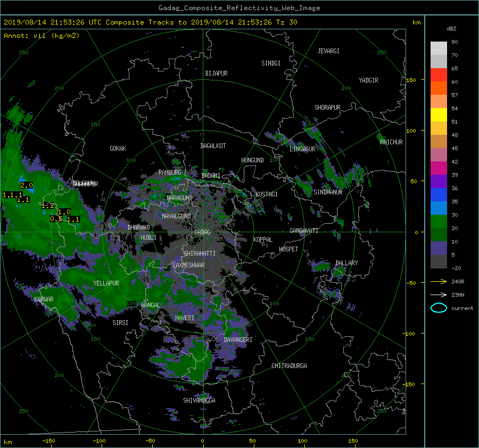Click the SIRSI label
This screenshot has width=479, height=448.
(x=120, y=323)
